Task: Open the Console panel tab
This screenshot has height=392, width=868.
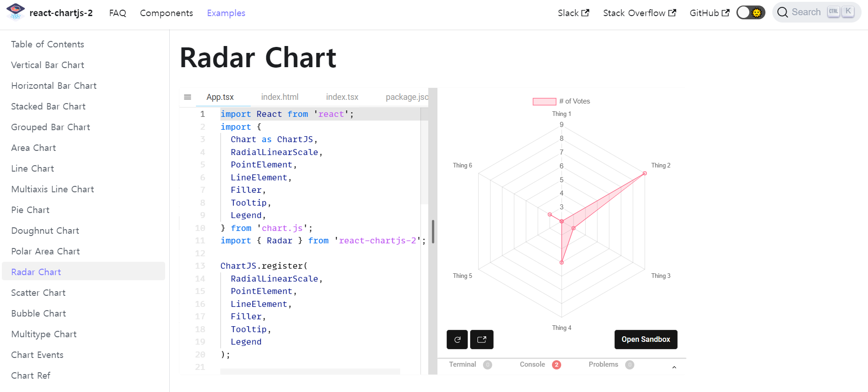Action: pyautogui.click(x=532, y=364)
